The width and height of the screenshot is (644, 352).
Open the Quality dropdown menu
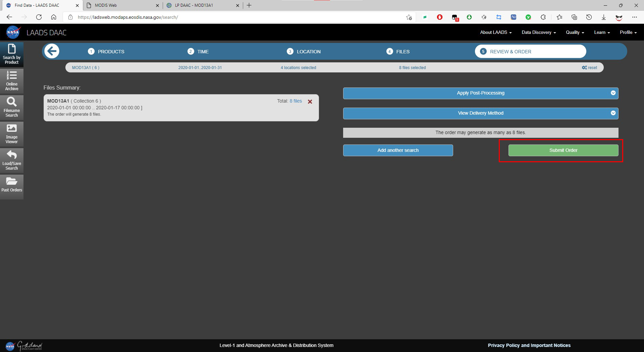pyautogui.click(x=575, y=33)
